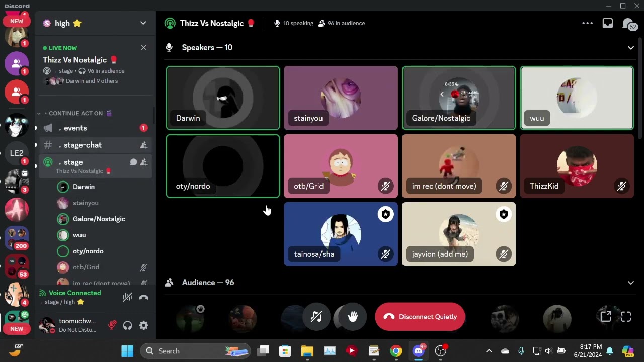644x362 pixels.
Task: Toggle user microphone mute in user panel
Action: click(112, 326)
